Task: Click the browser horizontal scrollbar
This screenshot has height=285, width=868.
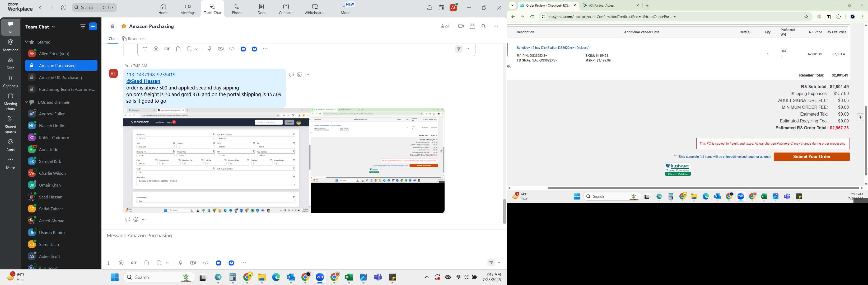Action: point(703,188)
